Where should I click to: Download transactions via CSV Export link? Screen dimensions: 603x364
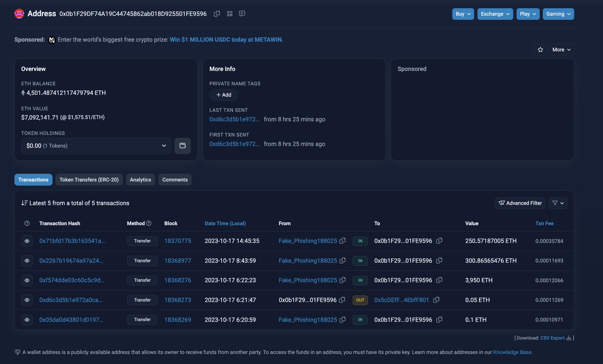pyautogui.click(x=552, y=338)
